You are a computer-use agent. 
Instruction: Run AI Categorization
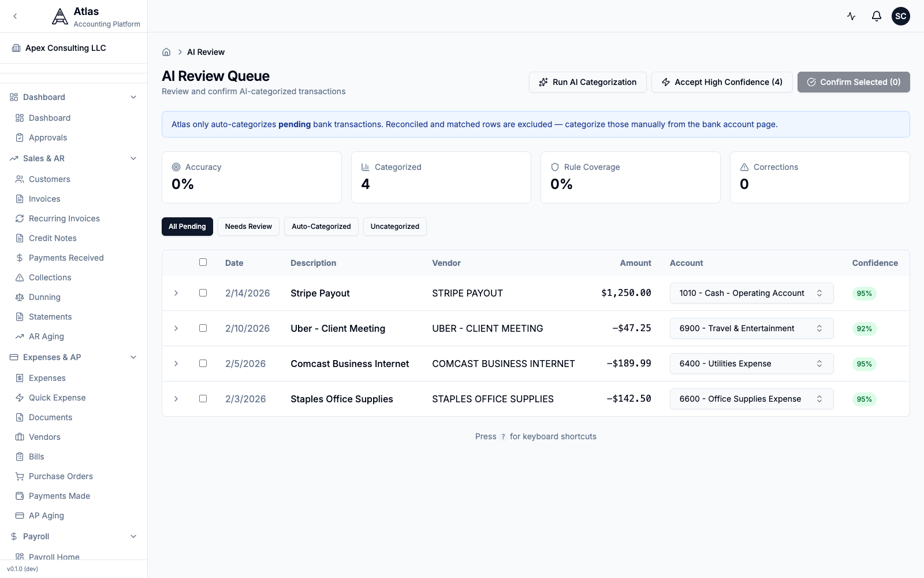click(587, 82)
